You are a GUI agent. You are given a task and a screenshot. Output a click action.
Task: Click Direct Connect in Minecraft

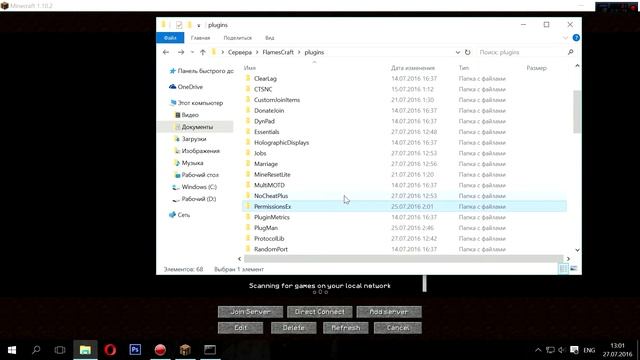320,312
